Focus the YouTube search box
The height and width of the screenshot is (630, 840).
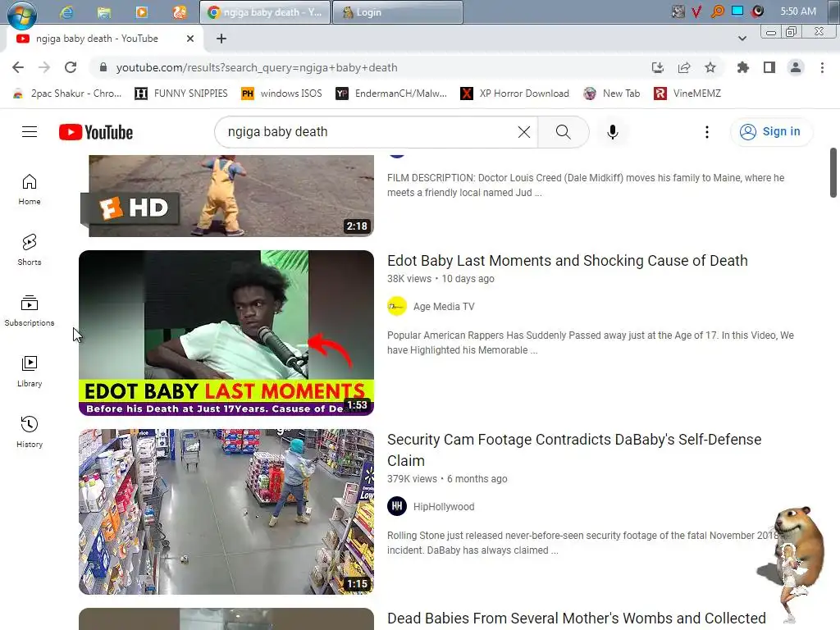click(x=370, y=132)
